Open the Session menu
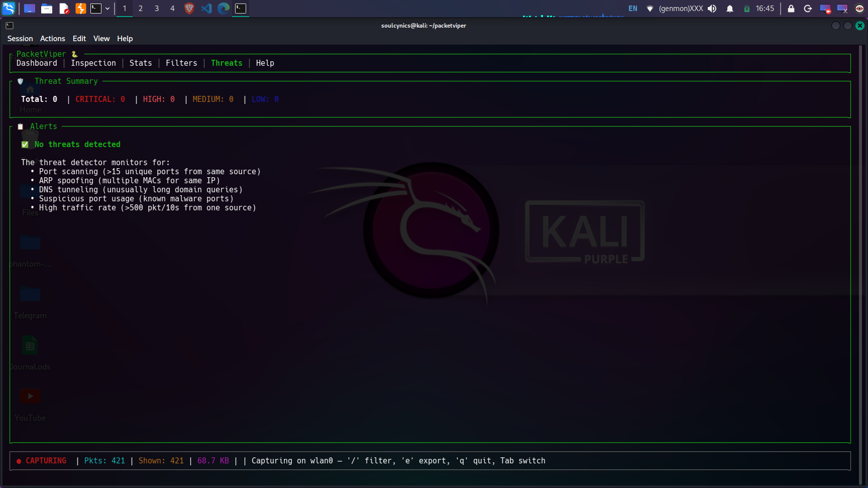868x488 pixels. coord(20,39)
